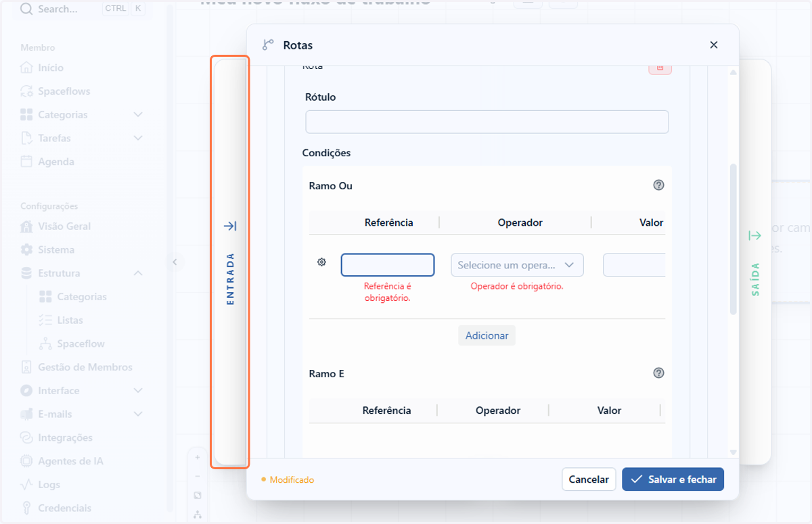This screenshot has width=812, height=524.
Task: Click the Adicionar button
Action: tap(487, 335)
